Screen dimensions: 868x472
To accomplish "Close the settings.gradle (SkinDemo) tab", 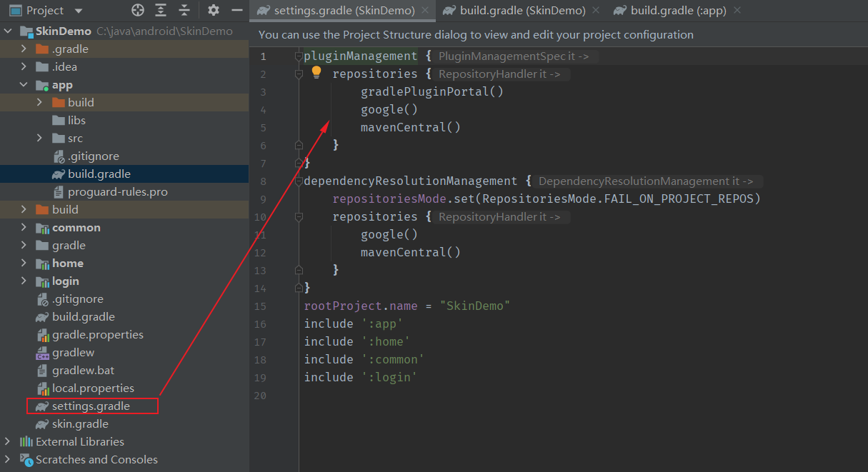I will tap(425, 11).
